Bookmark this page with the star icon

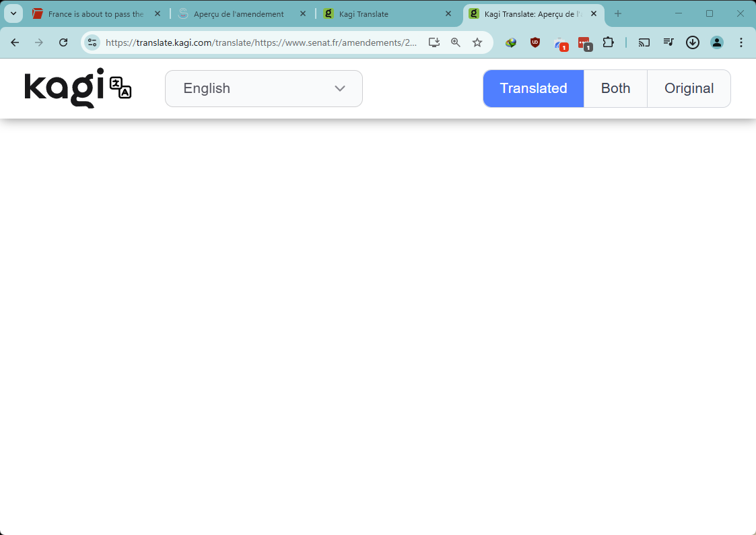tap(477, 42)
